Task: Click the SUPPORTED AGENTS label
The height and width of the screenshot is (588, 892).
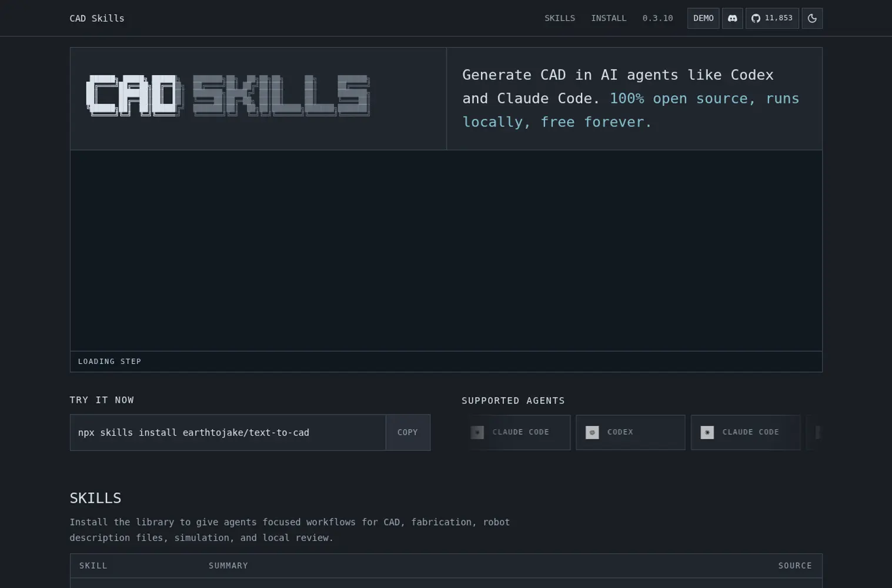Action: tap(513, 400)
